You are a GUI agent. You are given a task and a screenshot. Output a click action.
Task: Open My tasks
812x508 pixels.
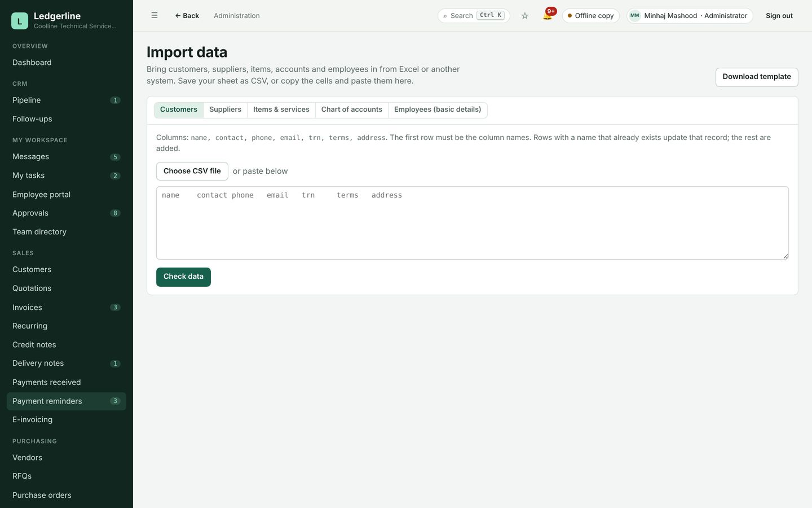(x=67, y=176)
